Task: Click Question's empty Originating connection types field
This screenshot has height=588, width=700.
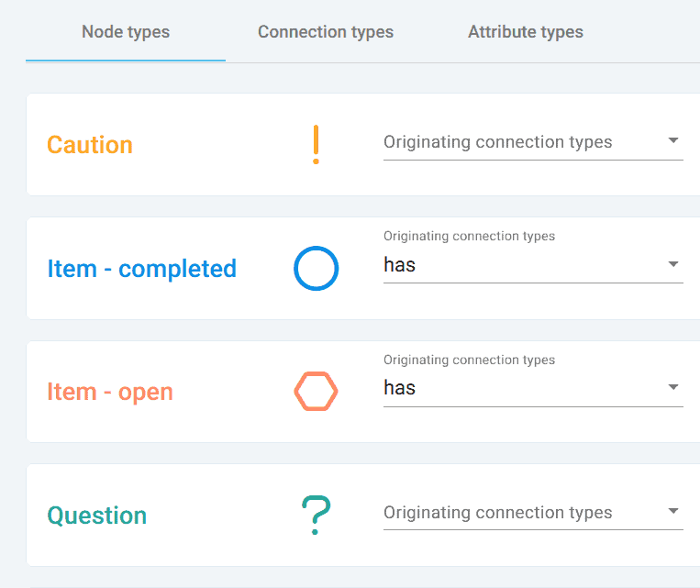Action: [x=533, y=513]
